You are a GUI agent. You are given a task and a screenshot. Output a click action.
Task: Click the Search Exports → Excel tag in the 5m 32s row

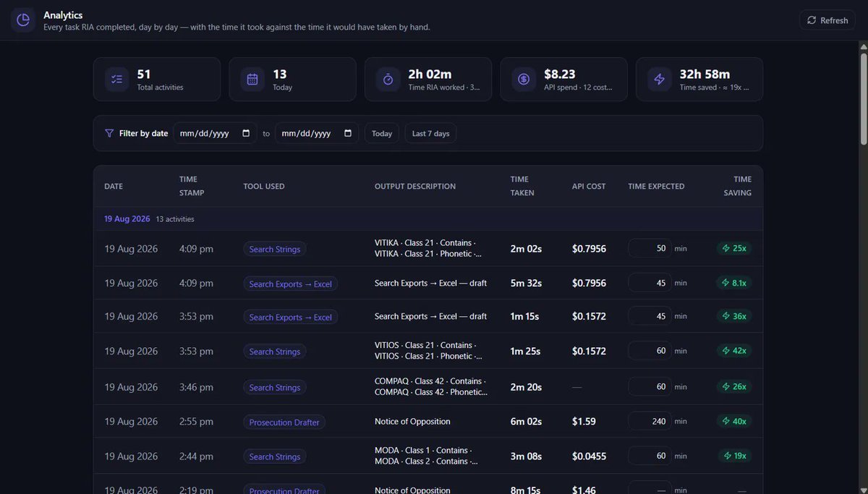(291, 284)
